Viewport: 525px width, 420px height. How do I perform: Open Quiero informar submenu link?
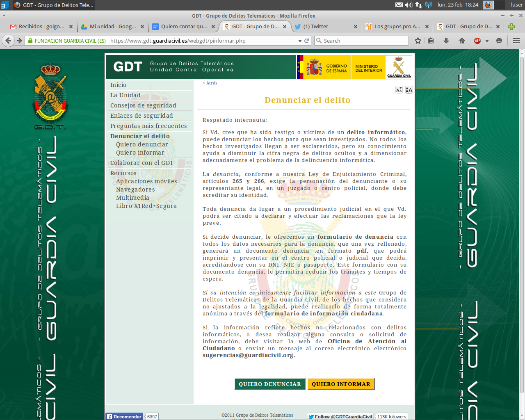point(140,153)
